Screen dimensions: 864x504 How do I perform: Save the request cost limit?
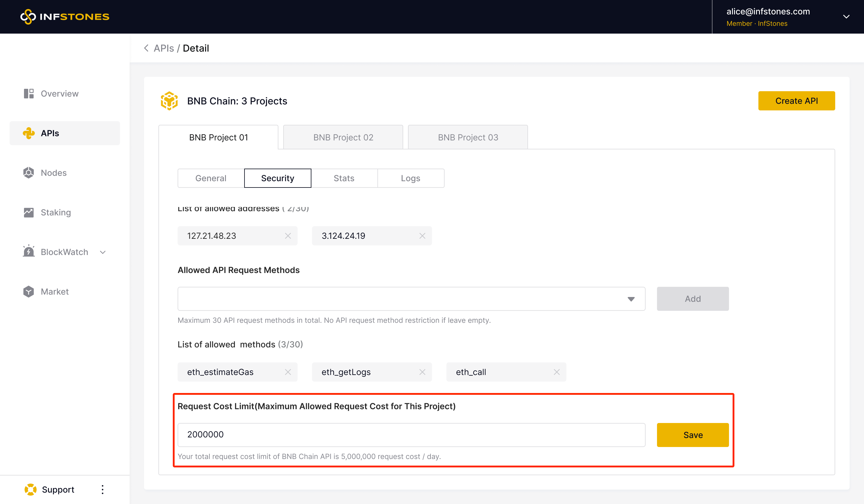point(693,435)
